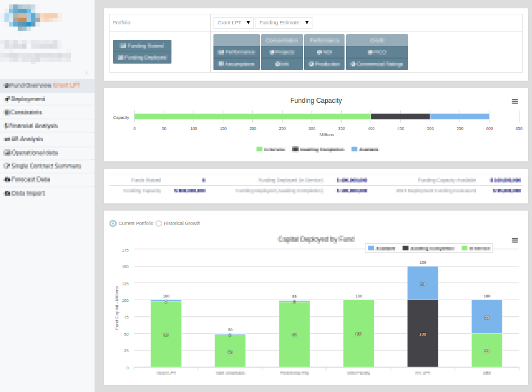
Task: Click the 'Portfolio' label
Action: (x=122, y=23)
